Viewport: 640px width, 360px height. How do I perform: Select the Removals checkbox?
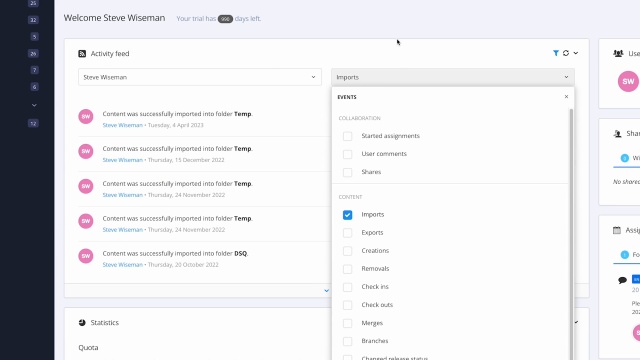point(347,269)
